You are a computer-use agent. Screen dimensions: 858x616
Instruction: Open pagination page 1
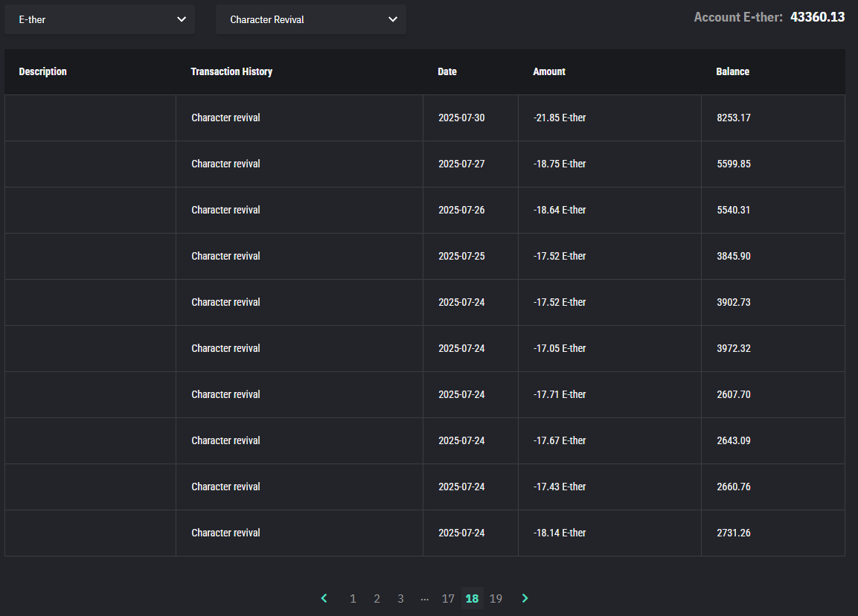(353, 598)
